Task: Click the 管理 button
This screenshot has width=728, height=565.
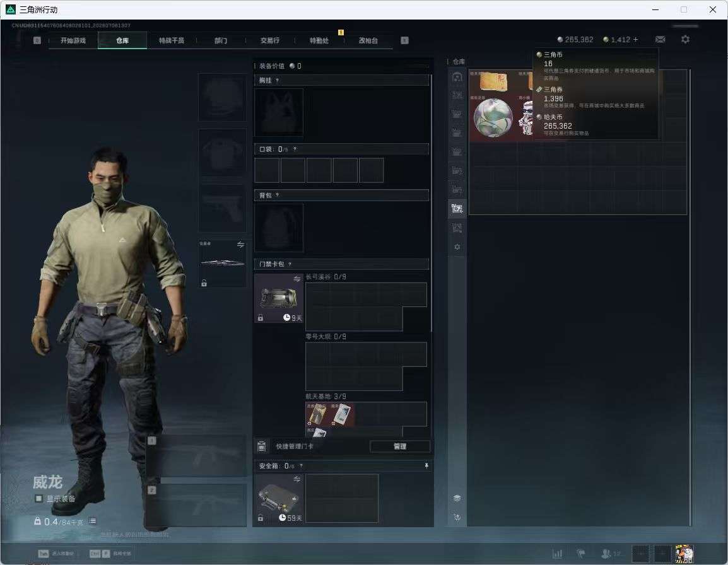Action: pos(400,446)
